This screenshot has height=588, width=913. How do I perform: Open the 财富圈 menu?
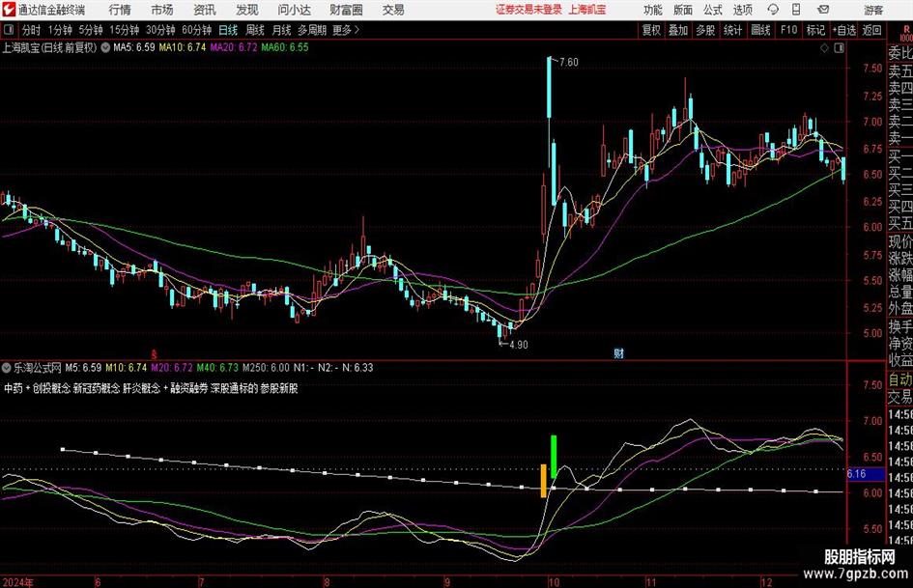point(346,10)
